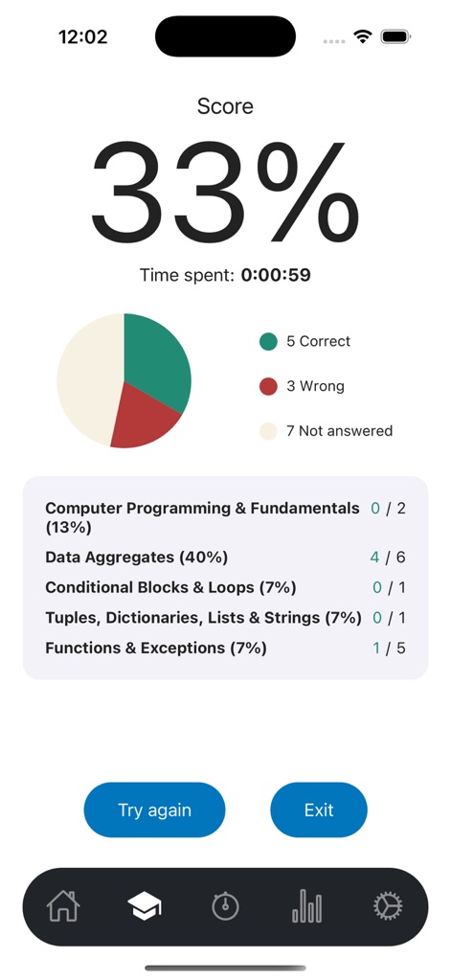Tap the cream Not answered legend dot

(268, 431)
